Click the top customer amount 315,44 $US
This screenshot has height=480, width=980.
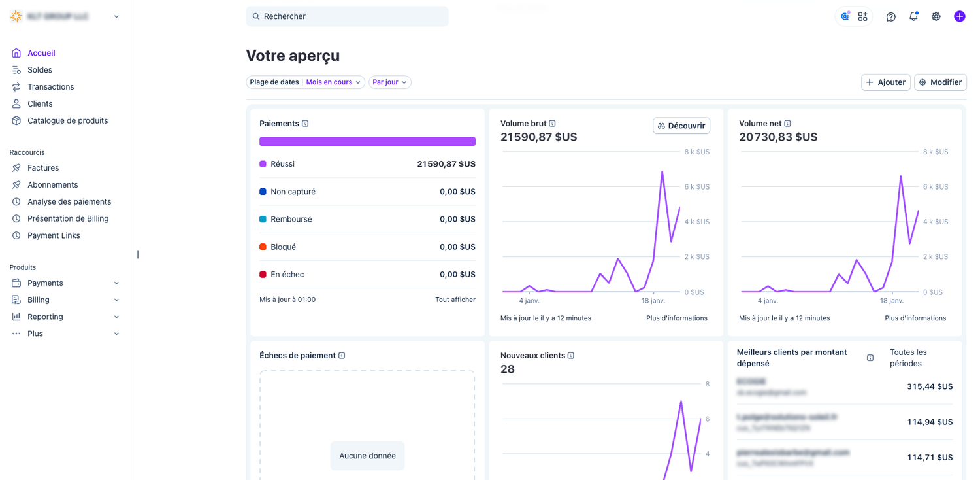[930, 386]
